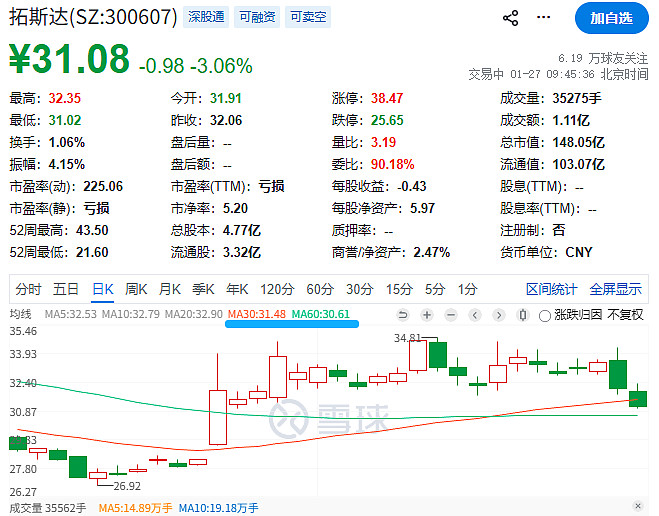This screenshot has height=516, width=659.
Task: Click the chart reset undo arrow icon
Action: pos(403,315)
